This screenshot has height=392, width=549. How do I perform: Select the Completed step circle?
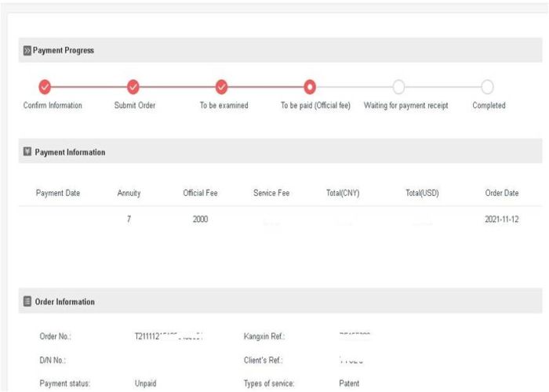(487, 86)
